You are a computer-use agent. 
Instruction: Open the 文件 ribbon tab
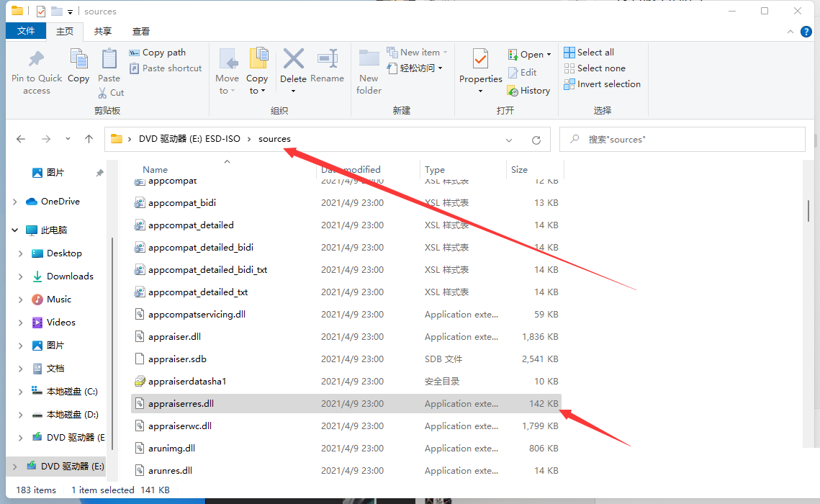26,31
